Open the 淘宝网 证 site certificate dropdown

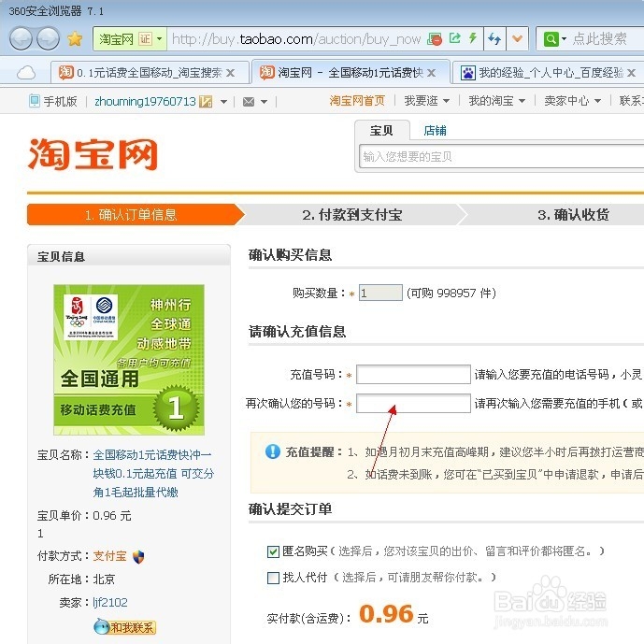click(130, 39)
